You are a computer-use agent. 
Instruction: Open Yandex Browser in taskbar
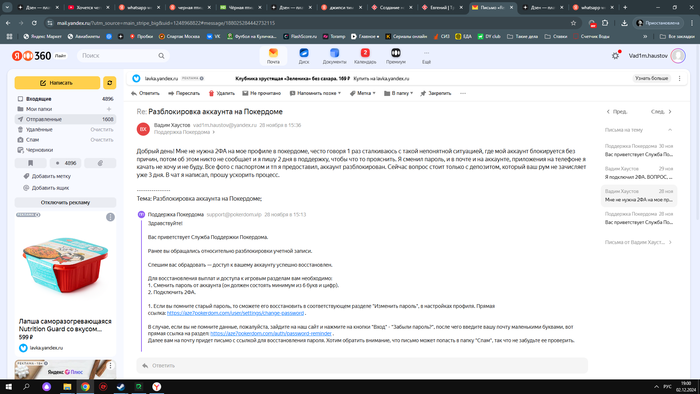click(156, 387)
